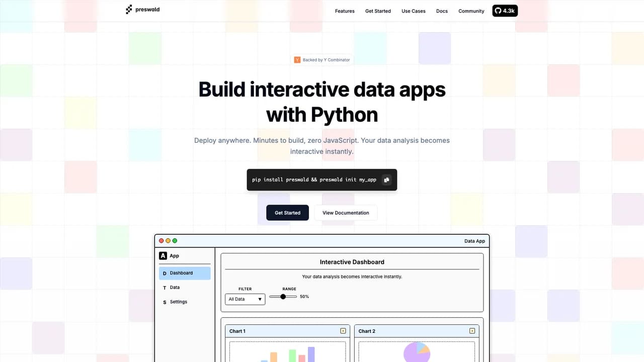This screenshot has width=644, height=362.
Task: Click the App logo 'A' icon
Action: click(163, 256)
